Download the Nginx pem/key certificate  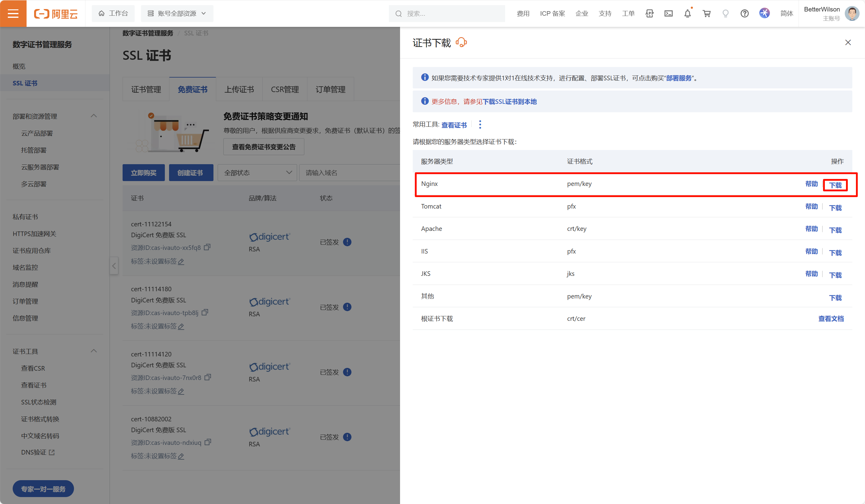coord(835,185)
